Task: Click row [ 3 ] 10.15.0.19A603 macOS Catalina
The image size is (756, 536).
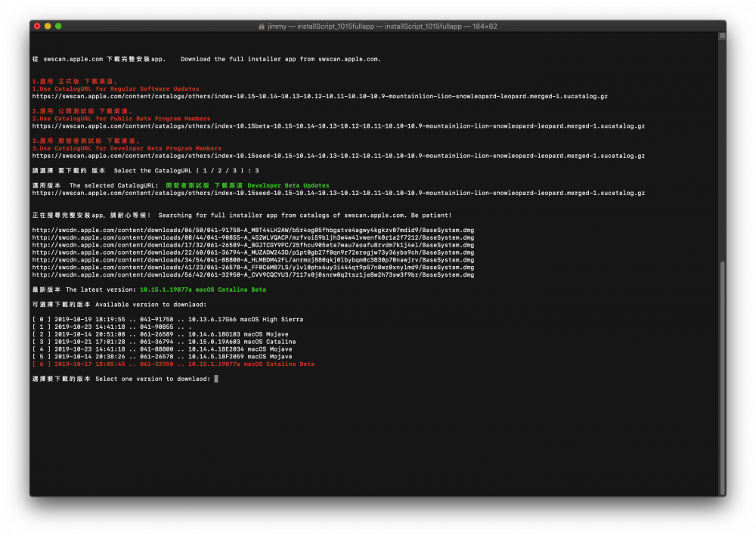Action: pyautogui.click(x=164, y=342)
